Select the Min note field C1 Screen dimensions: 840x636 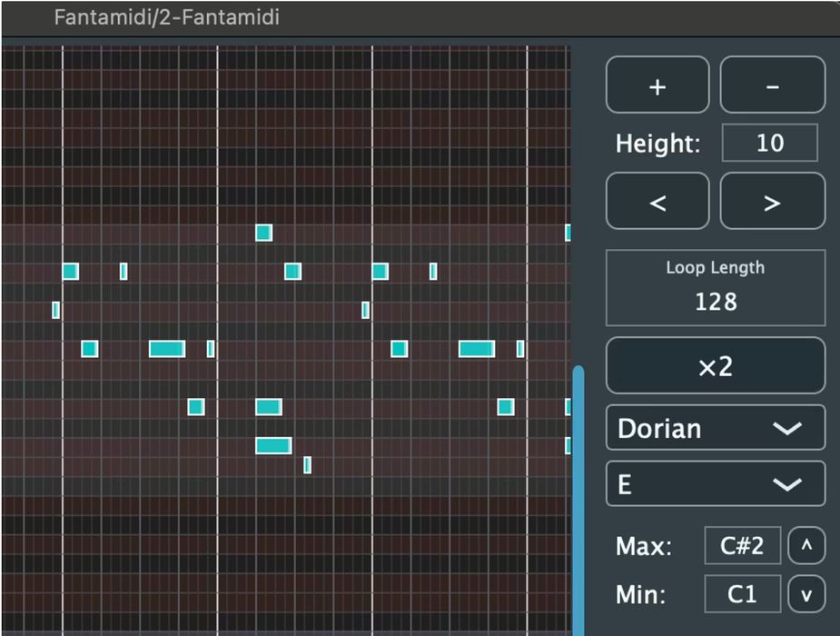tap(741, 595)
